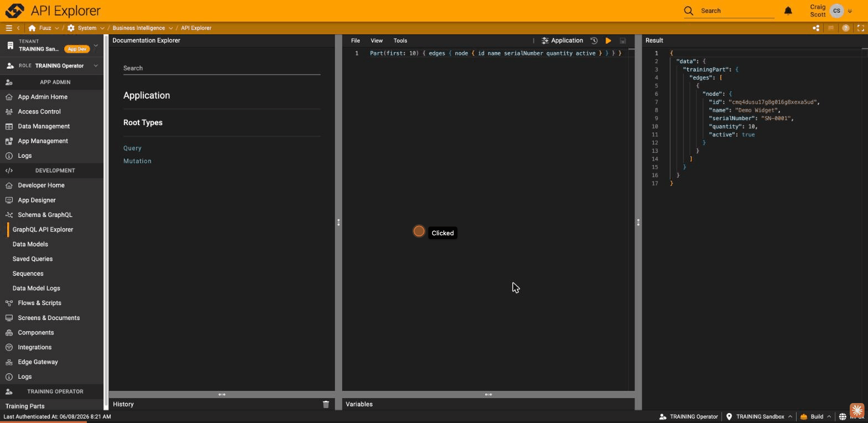
Task: Open the Tools menu
Action: [x=400, y=40]
